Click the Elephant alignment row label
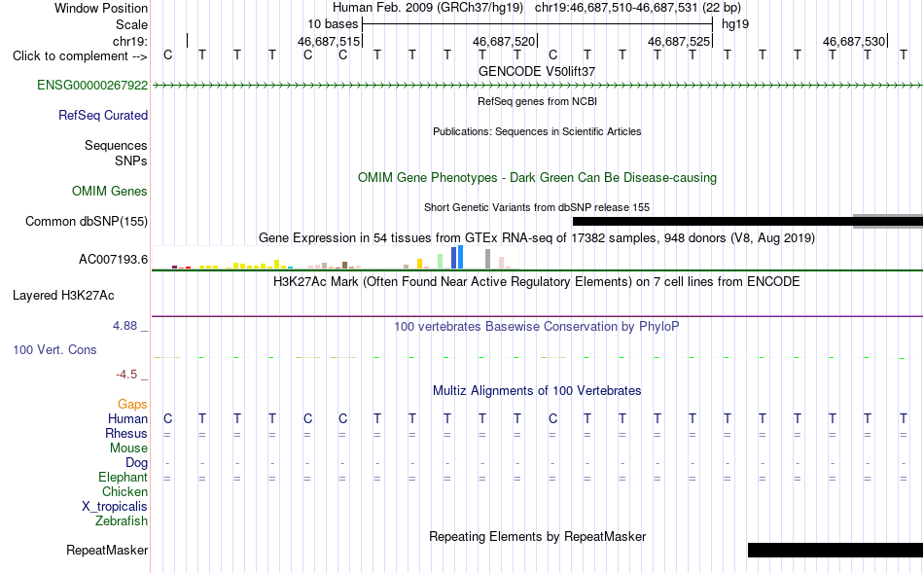 [x=123, y=478]
